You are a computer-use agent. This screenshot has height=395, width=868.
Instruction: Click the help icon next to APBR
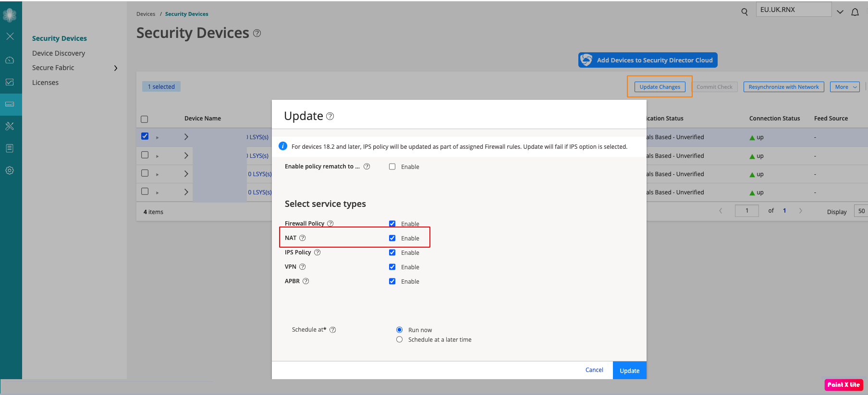[x=306, y=281]
